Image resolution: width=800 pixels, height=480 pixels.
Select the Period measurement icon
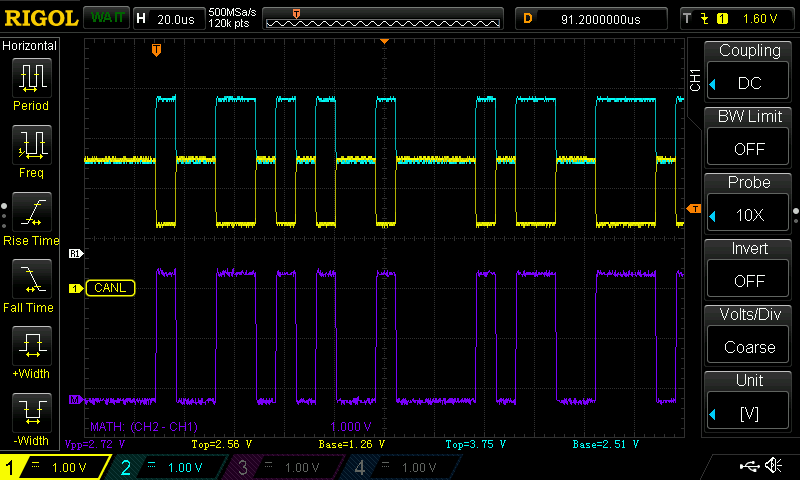(x=32, y=78)
